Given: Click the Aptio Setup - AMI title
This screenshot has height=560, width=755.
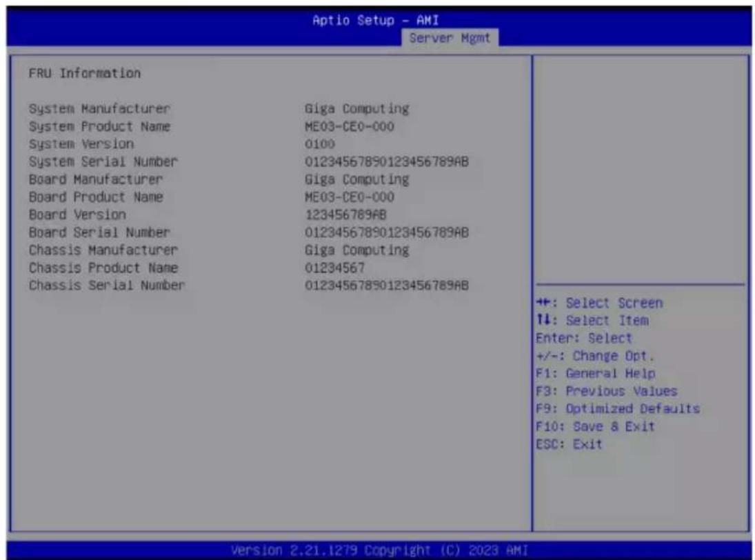Looking at the screenshot, I should pos(376,20).
